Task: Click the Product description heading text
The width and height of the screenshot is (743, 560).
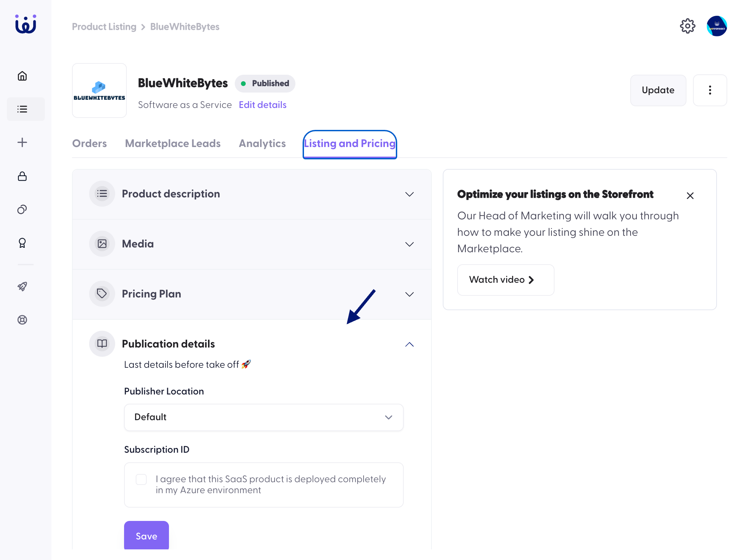Action: (x=171, y=194)
